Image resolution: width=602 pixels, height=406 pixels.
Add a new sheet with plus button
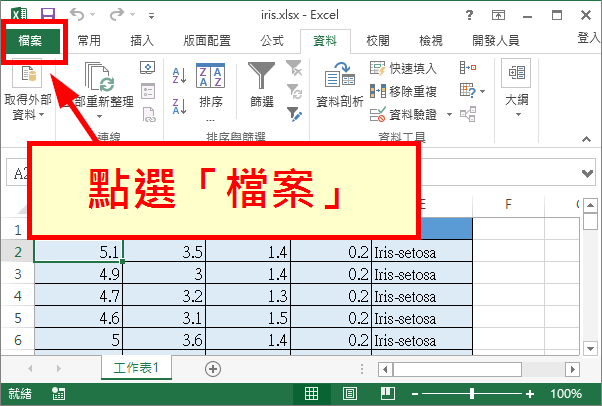coord(213,369)
